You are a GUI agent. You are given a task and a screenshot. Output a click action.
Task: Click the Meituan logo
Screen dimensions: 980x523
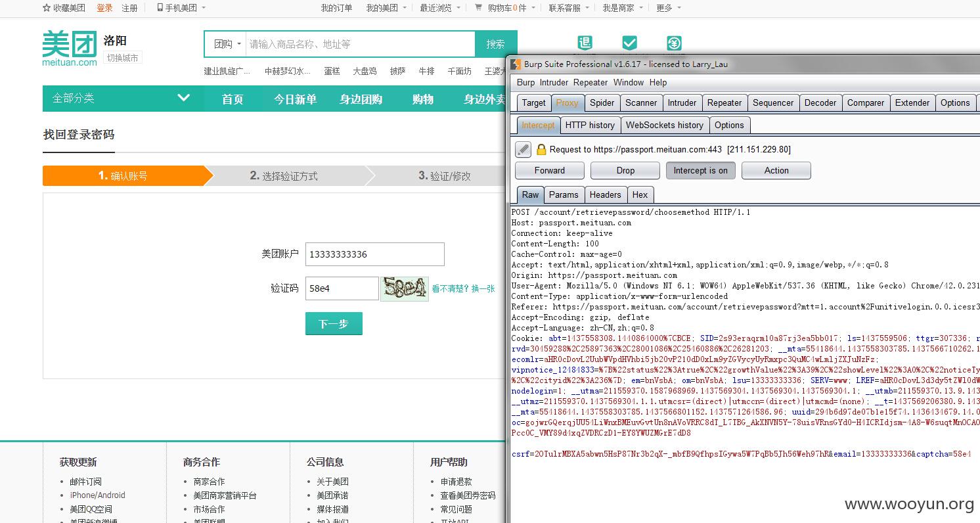point(70,48)
